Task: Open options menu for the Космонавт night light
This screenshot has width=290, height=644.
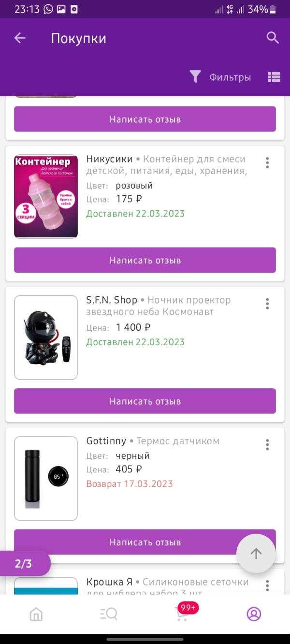Action: pos(267,304)
